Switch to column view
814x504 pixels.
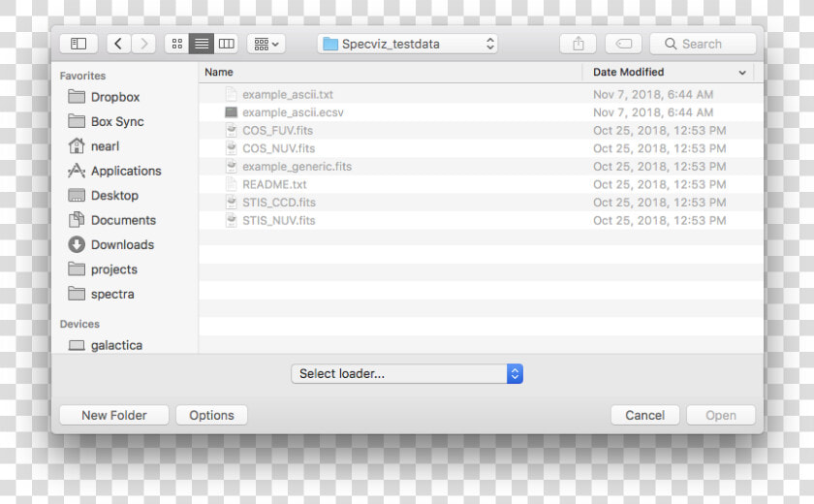point(226,44)
